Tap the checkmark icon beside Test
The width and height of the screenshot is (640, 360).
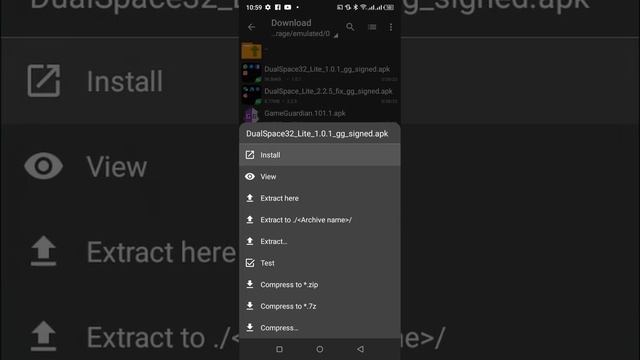click(250, 263)
